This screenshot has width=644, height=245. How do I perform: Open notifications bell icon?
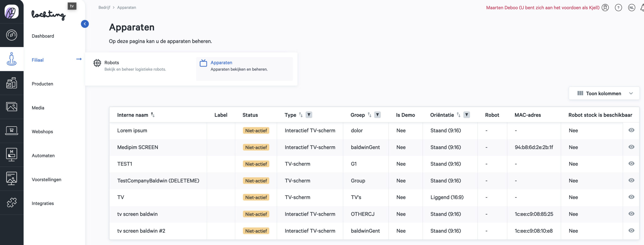[642, 8]
